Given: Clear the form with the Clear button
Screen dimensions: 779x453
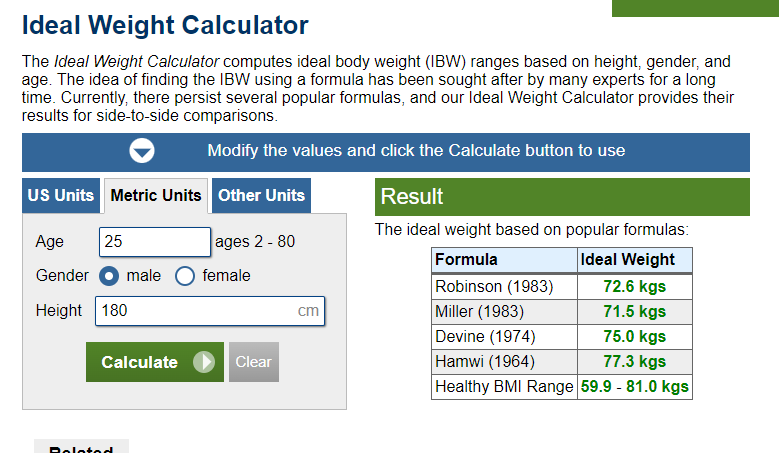Looking at the screenshot, I should pos(253,362).
